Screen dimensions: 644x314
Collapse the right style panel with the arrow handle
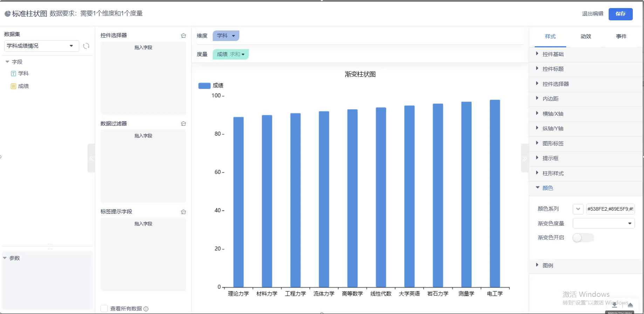[x=525, y=158]
